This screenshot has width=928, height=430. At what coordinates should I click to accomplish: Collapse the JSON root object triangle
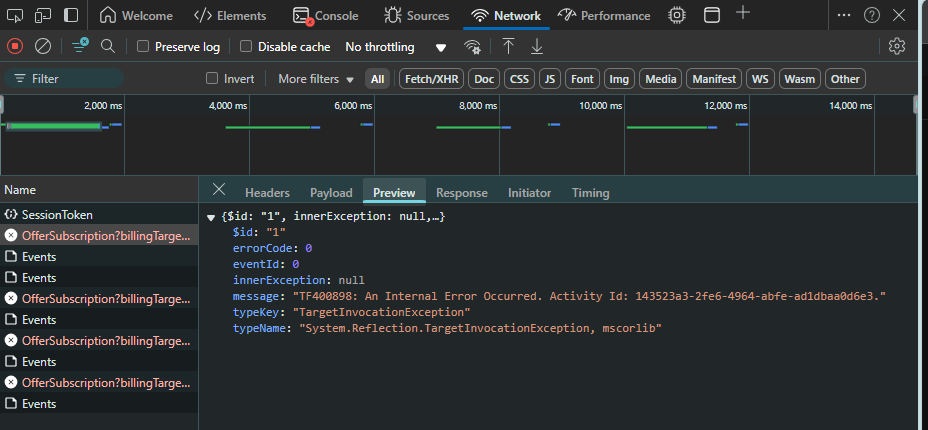click(211, 218)
